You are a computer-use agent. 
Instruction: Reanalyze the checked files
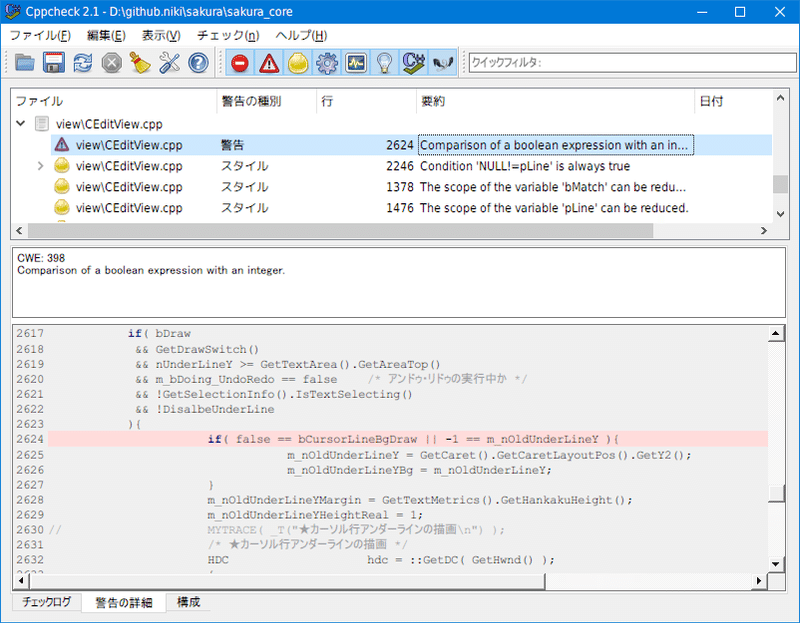[82, 62]
